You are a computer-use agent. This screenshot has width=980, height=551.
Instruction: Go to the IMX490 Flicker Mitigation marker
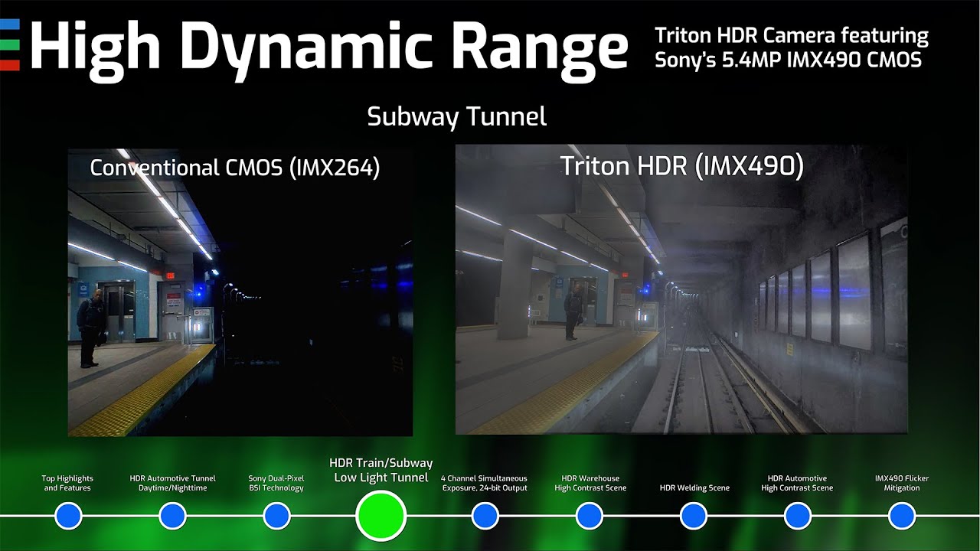pyautogui.click(x=902, y=516)
